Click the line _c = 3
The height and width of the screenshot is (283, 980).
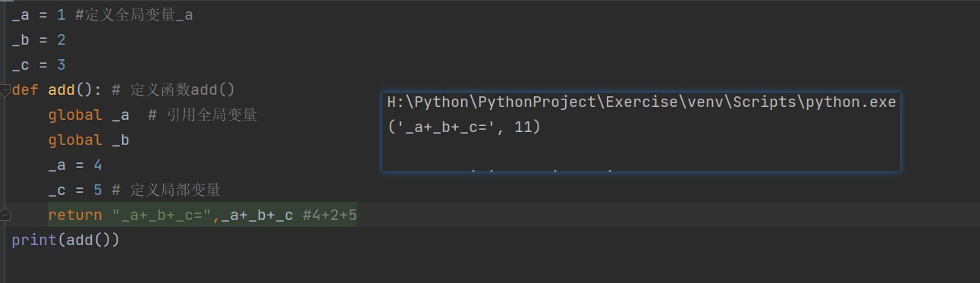coord(39,64)
